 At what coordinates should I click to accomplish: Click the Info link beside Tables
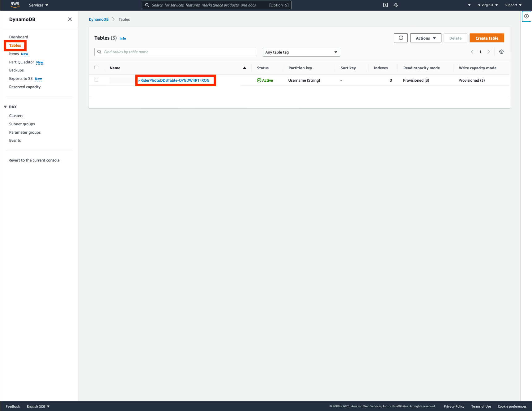click(x=123, y=38)
